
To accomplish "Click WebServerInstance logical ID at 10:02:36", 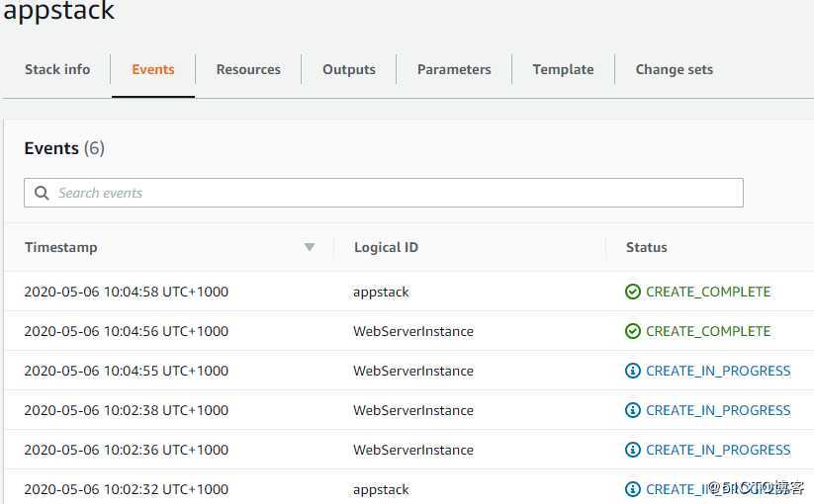I will click(x=413, y=450).
